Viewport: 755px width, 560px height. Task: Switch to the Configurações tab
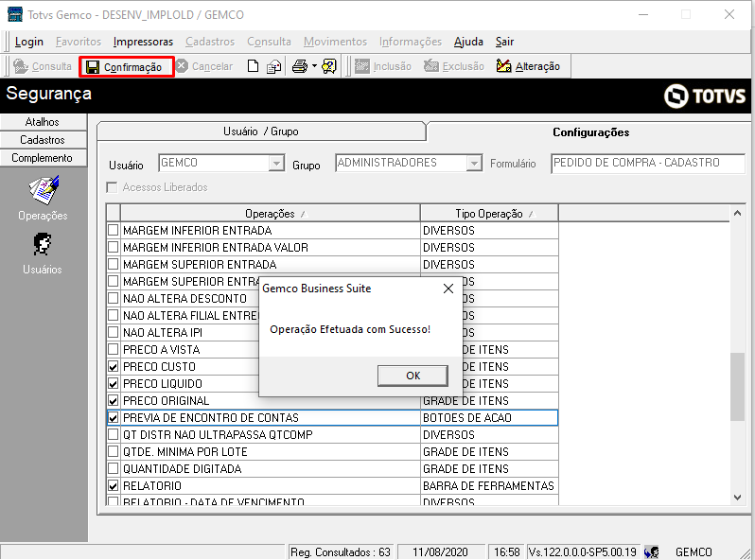pos(590,132)
